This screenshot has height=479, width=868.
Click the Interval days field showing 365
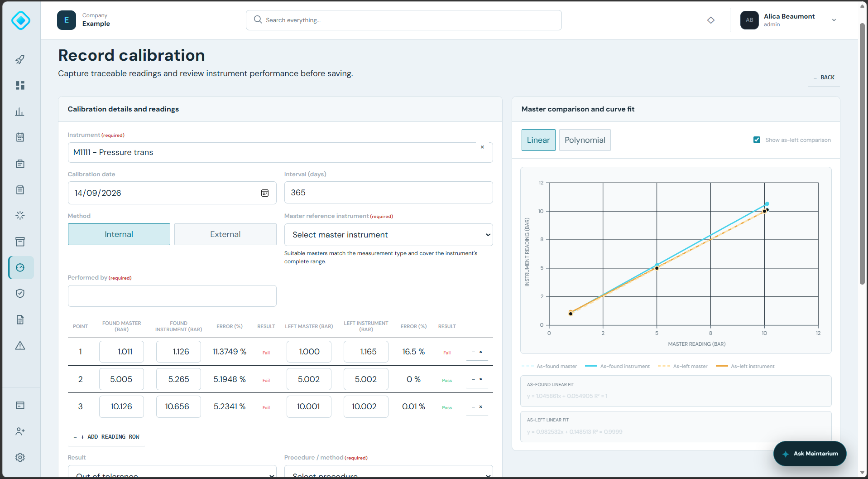tap(388, 193)
